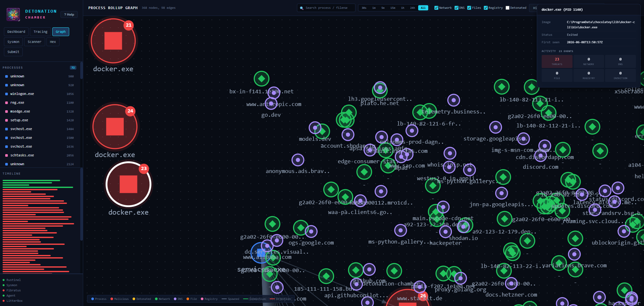Open the 0 Injection stat tile
Screen dimensions: 644x306
coord(620,75)
